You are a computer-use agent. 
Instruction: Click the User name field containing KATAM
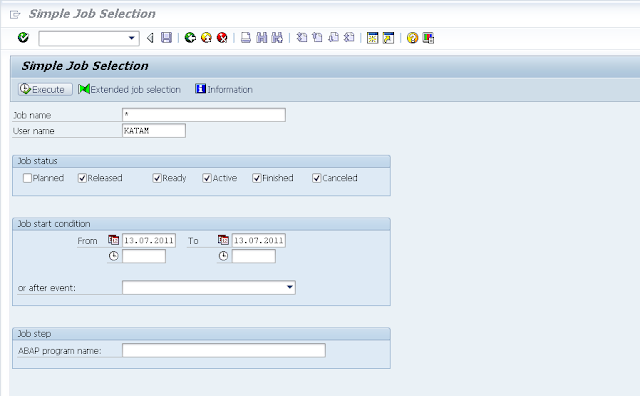pyautogui.click(x=154, y=131)
